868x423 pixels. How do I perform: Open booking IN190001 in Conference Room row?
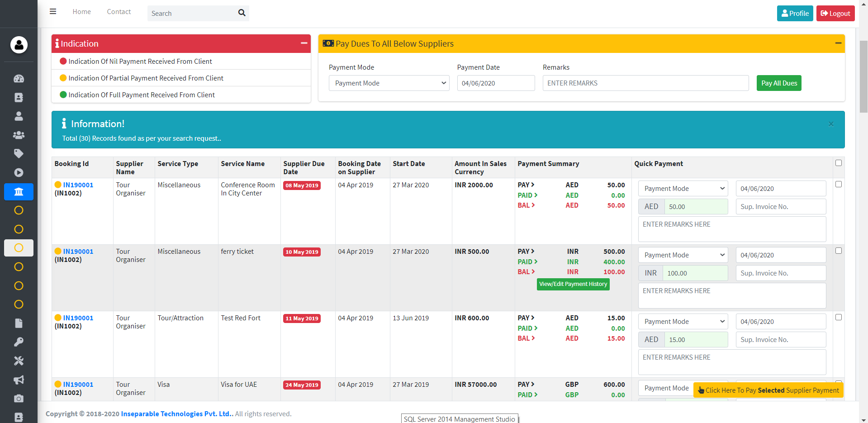(78, 185)
